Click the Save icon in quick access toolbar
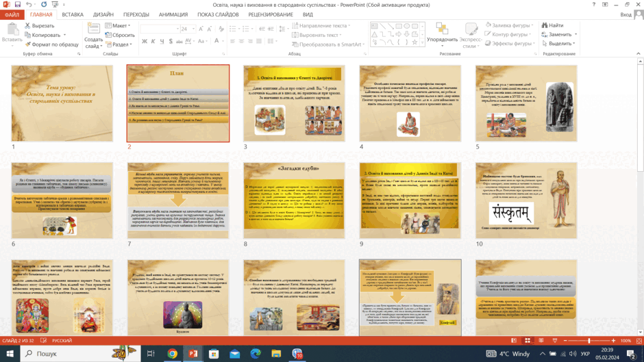This screenshot has width=644, height=362. pyautogui.click(x=18, y=5)
